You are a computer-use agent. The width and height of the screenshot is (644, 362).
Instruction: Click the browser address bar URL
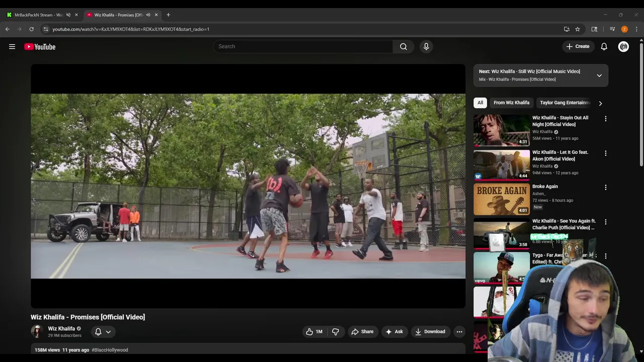coord(131,29)
